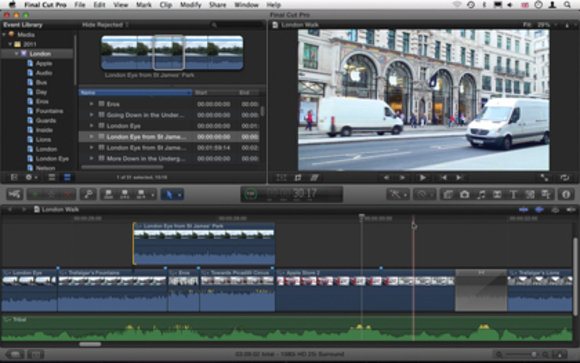Click the viewer crop tool icon
The width and height of the screenshot is (580, 363).
[x=298, y=178]
